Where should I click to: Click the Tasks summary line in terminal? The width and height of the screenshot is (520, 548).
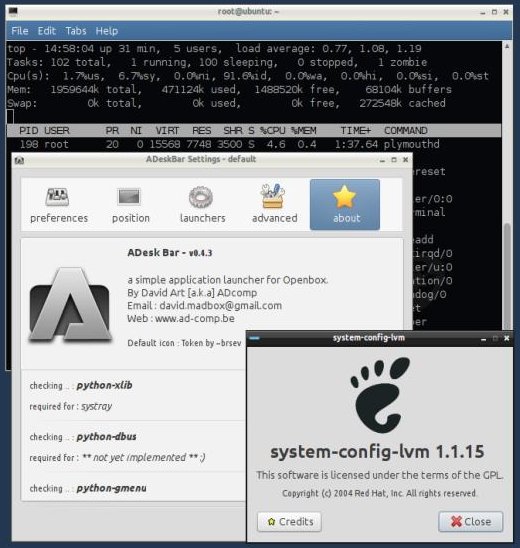point(217,63)
